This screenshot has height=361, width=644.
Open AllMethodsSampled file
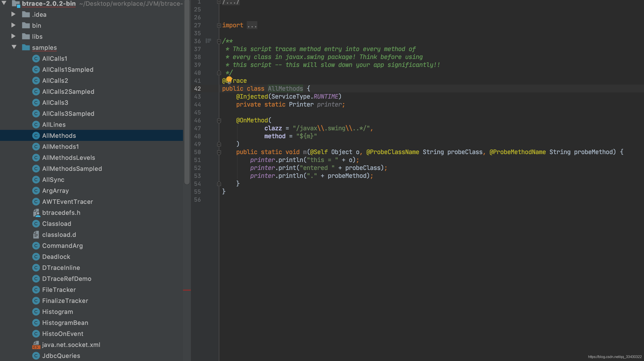pos(72,169)
